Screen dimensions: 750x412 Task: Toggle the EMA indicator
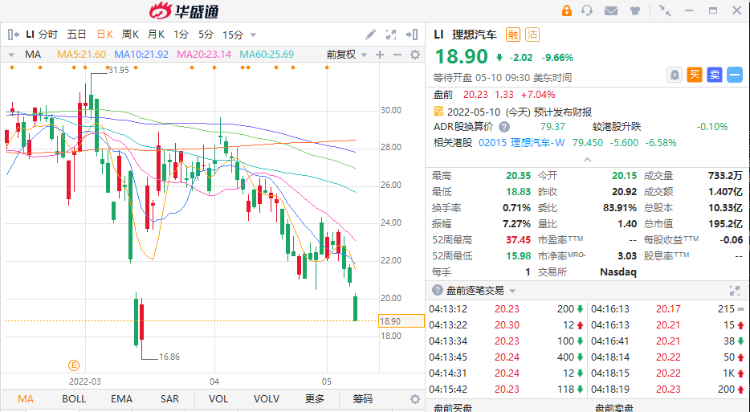(121, 399)
